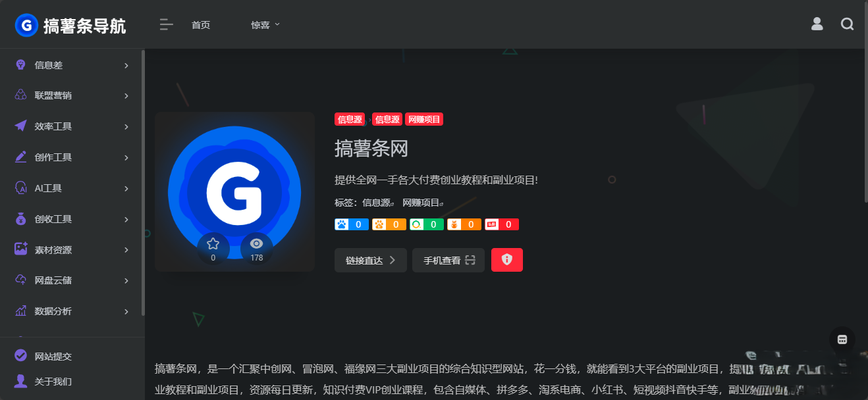
Task: Click the 链接直达 button
Action: [371, 260]
